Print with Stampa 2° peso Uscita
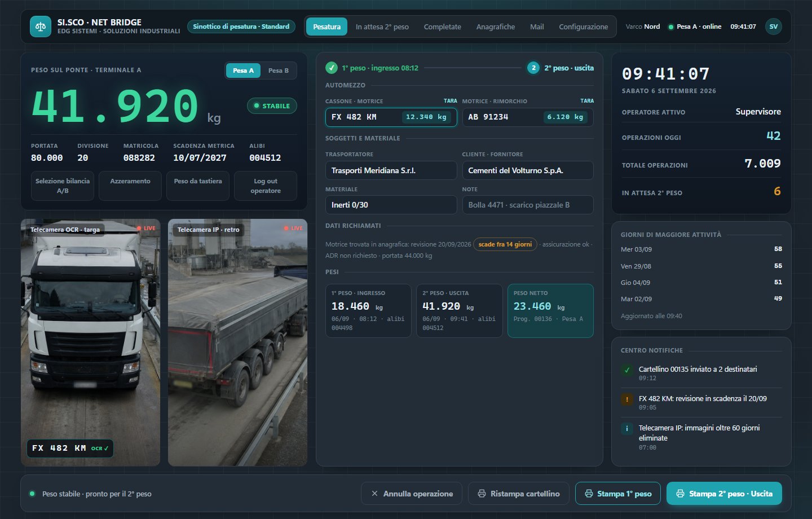Image resolution: width=812 pixels, height=519 pixels. click(724, 494)
